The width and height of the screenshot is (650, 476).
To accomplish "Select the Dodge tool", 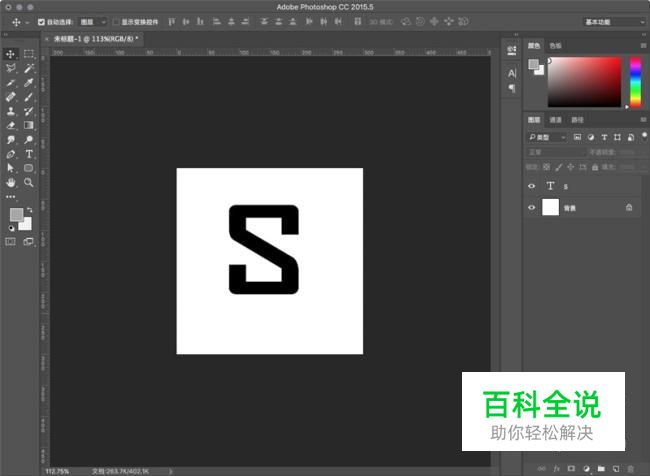I will (29, 140).
